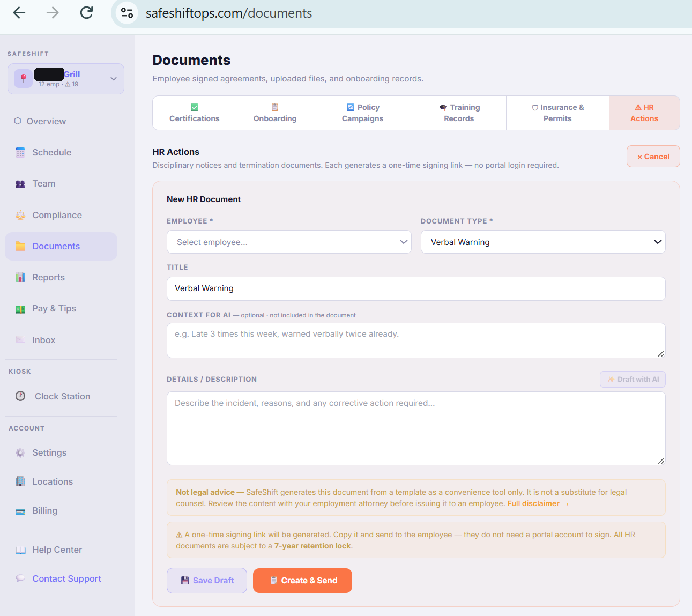Switch to the Certifications tab
The width and height of the screenshot is (692, 616).
[x=195, y=113]
